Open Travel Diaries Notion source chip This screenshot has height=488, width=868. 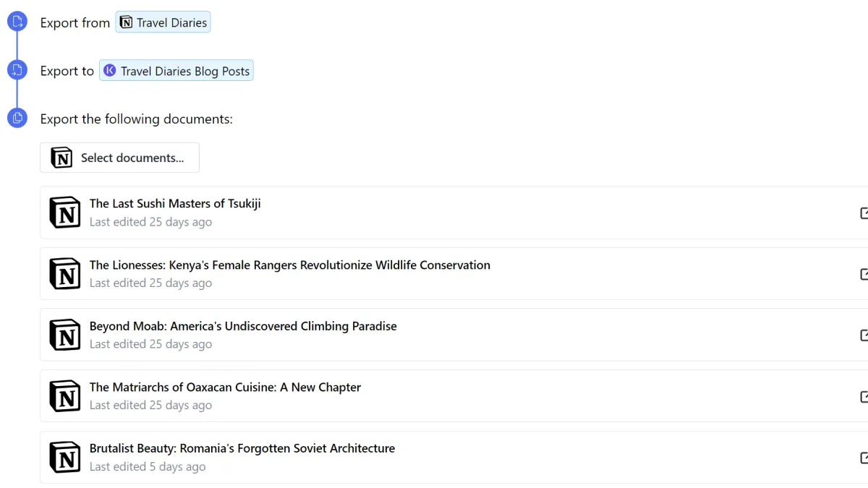163,22
